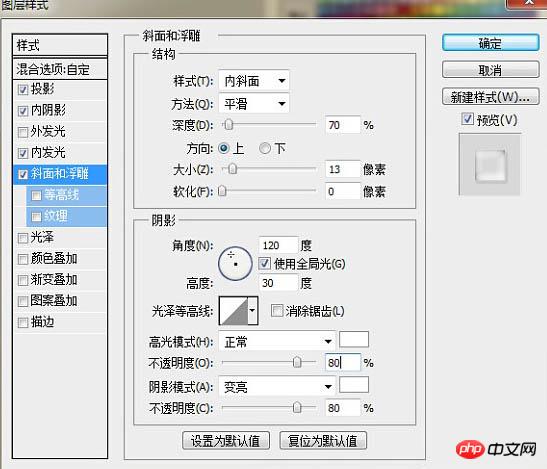Select the 混合选项:自定 blending options item
This screenshot has width=547, height=469.
click(60, 69)
